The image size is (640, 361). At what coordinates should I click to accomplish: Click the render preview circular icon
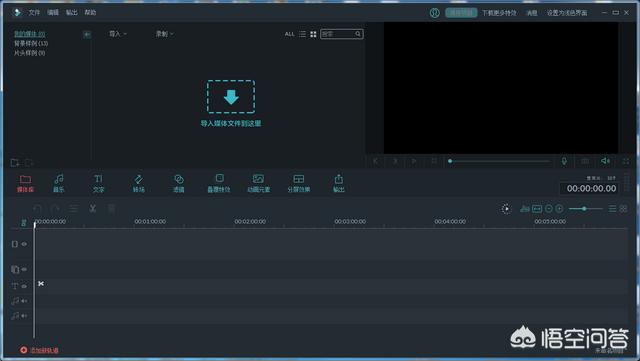(506, 209)
